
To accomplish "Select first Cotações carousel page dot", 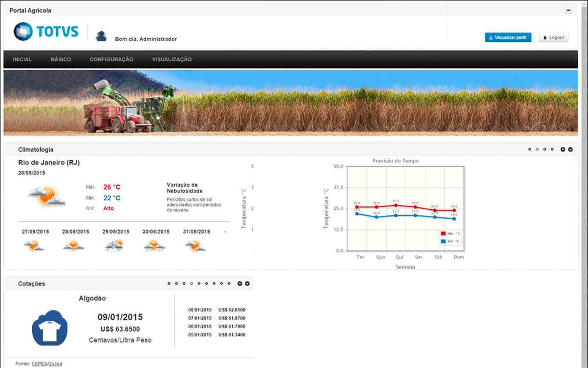I will [169, 283].
